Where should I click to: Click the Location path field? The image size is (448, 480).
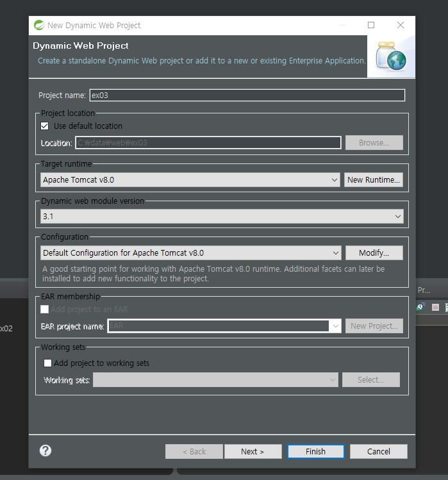click(208, 143)
